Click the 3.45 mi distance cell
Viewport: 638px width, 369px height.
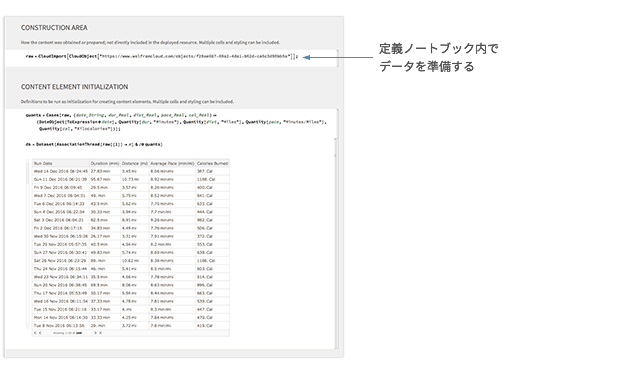tap(135, 171)
